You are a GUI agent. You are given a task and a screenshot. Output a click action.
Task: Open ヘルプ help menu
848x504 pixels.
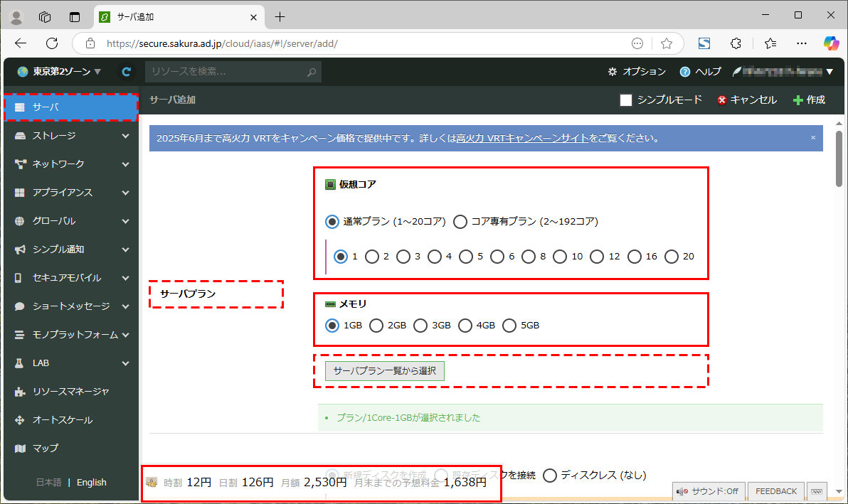tap(700, 71)
